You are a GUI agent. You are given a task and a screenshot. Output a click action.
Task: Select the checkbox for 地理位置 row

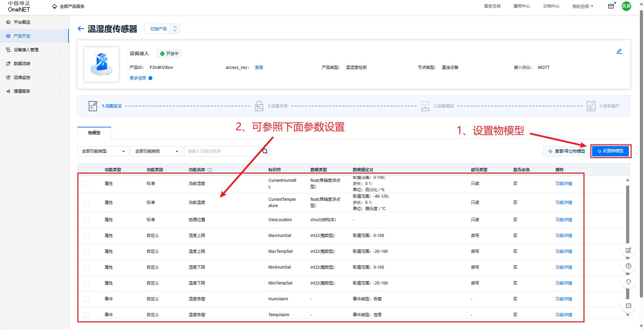86,220
